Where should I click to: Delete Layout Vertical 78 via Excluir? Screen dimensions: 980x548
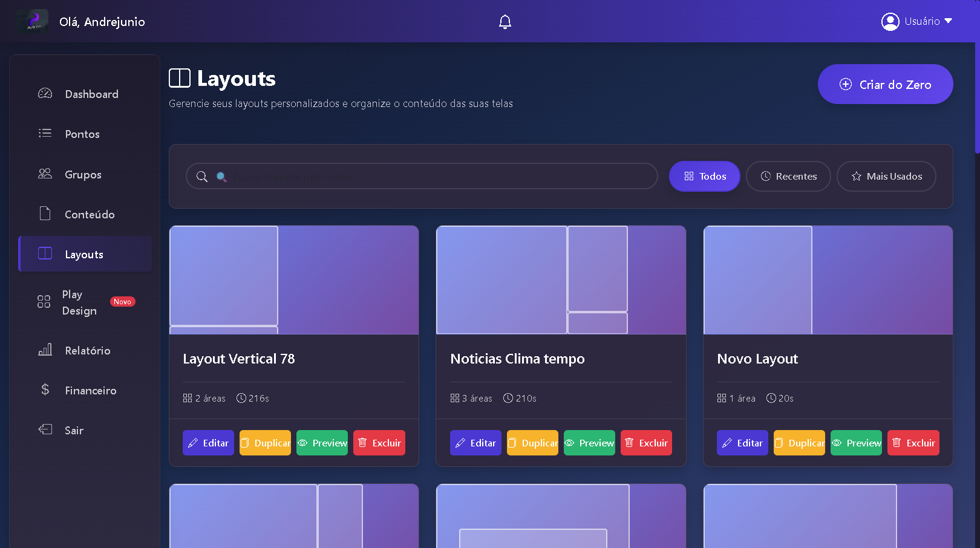pyautogui.click(x=379, y=443)
